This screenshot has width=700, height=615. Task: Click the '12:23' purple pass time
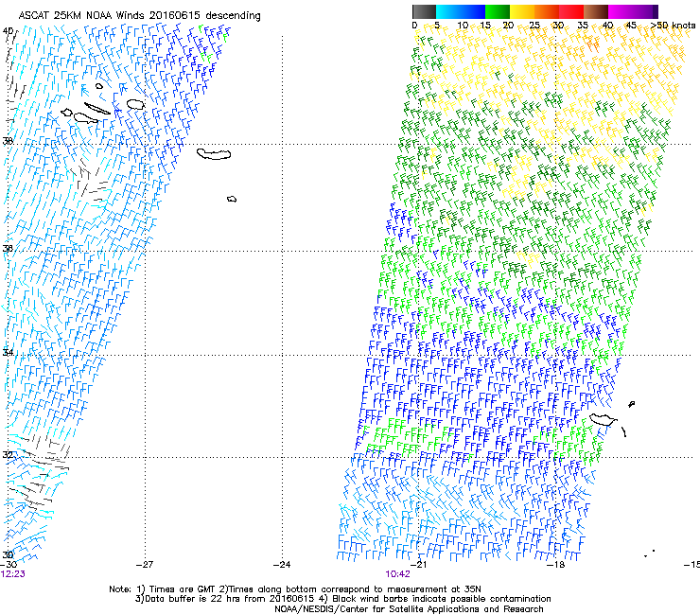[12, 574]
